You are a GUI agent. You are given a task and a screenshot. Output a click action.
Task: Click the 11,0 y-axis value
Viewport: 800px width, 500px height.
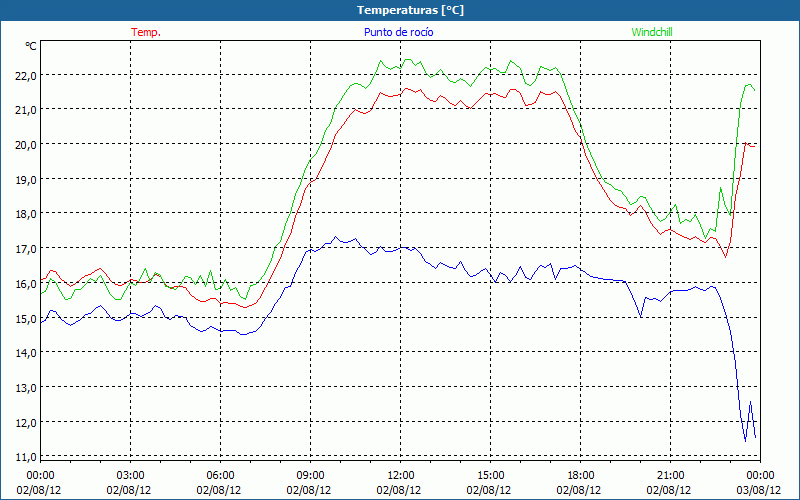pyautogui.click(x=27, y=457)
